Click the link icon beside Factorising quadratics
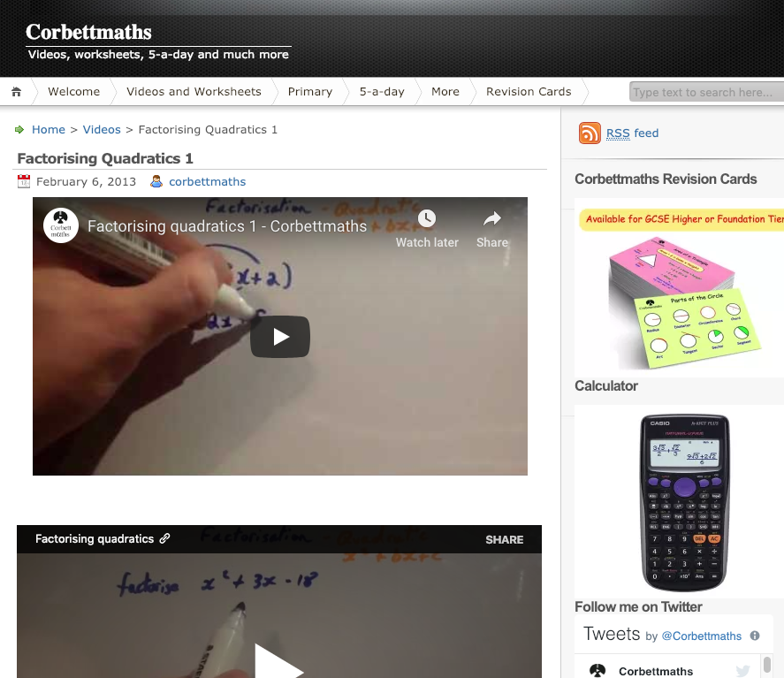The width and height of the screenshot is (784, 678). pyautogui.click(x=164, y=538)
